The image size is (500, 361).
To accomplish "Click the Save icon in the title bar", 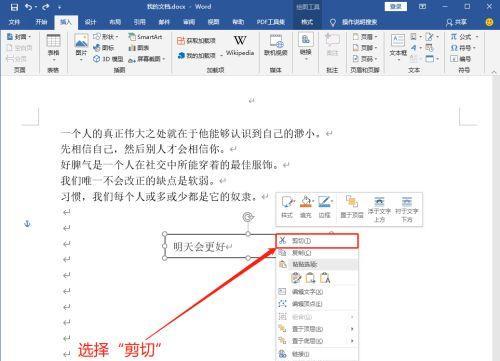I will (14, 7).
